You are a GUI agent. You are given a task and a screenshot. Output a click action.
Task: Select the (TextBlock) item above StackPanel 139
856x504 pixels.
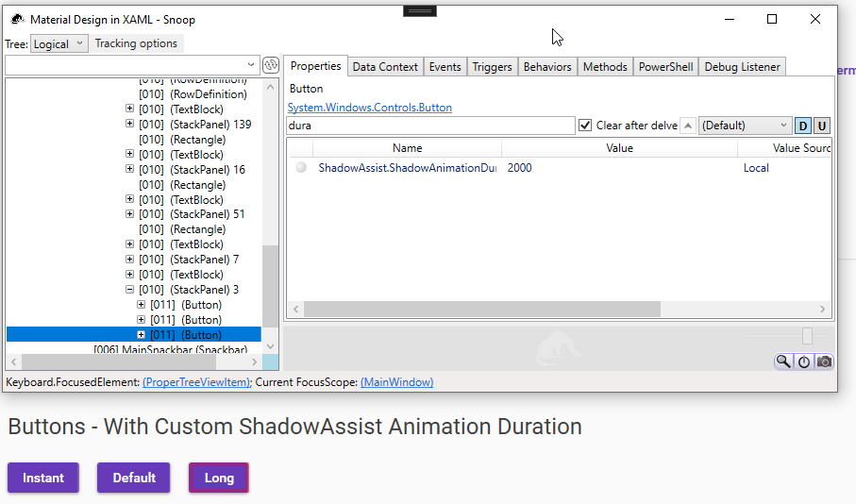pyautogui.click(x=180, y=109)
